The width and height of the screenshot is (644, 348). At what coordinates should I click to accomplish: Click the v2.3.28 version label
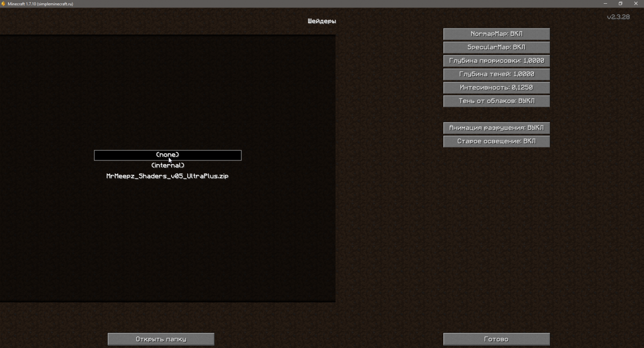[x=618, y=17]
